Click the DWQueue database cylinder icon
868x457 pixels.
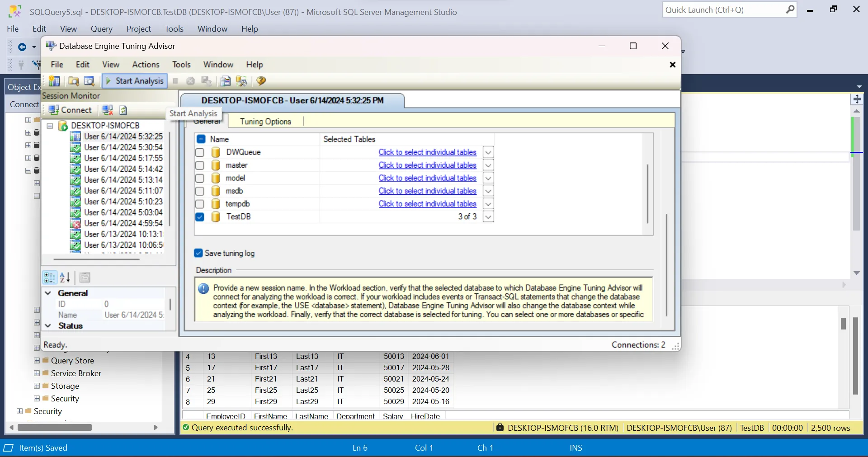point(216,152)
